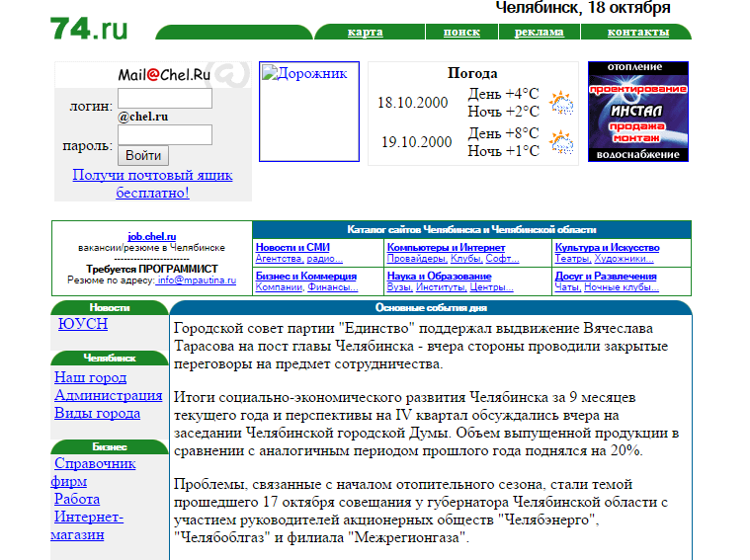Click the Mail@Chel.Ru logo
This screenshot has height=560, width=750.
(x=164, y=75)
